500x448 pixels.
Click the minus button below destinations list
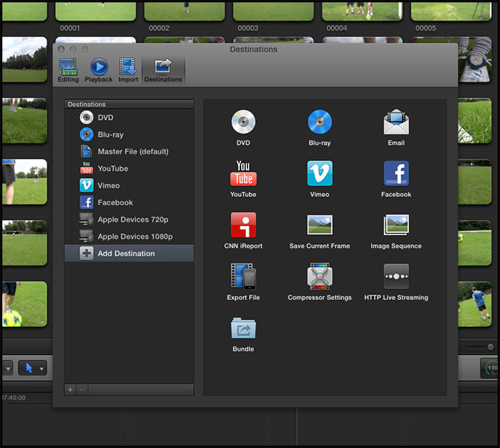pos(82,389)
